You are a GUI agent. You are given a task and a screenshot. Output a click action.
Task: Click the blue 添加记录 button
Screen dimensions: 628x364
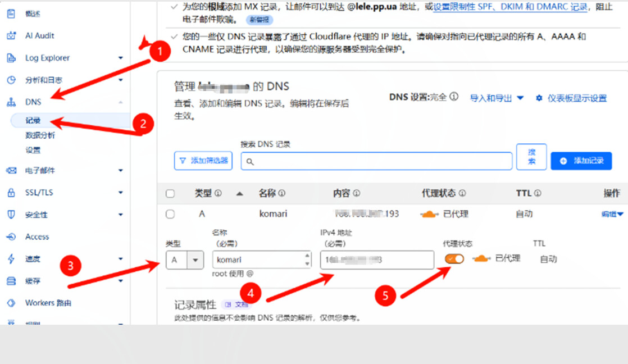581,161
